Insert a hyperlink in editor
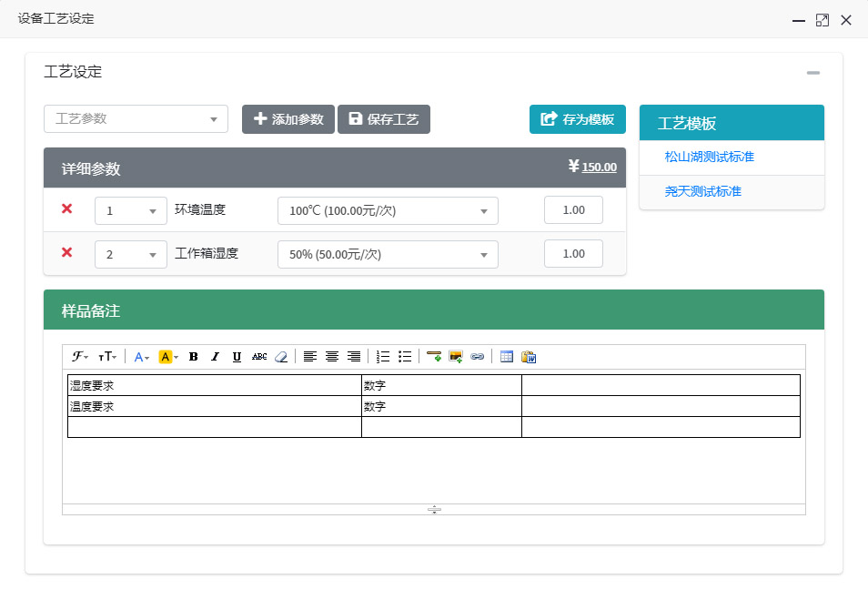868x610 pixels. (x=477, y=357)
